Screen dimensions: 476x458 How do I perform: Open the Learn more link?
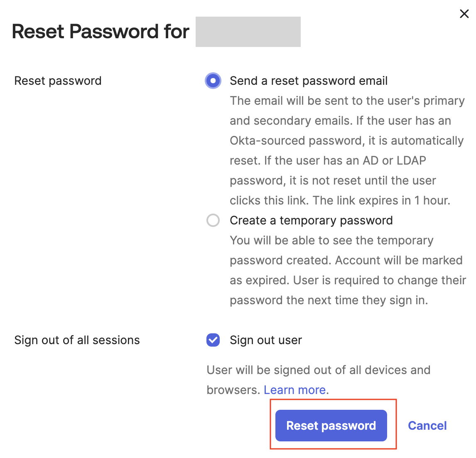(294, 390)
